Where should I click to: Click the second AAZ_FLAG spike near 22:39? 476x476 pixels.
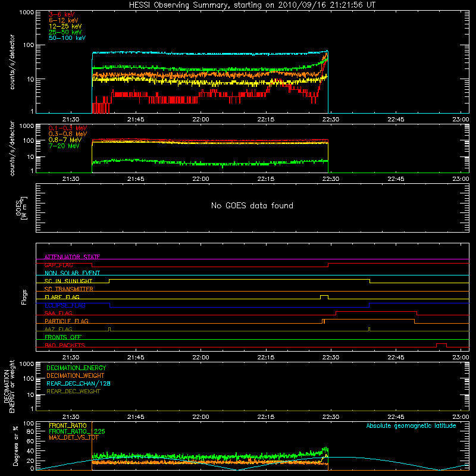(369, 329)
